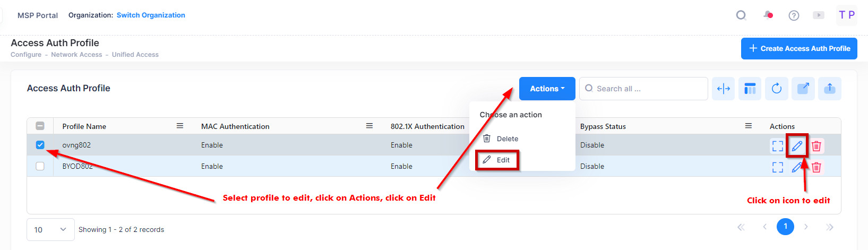Open the Profile Name column menu

point(180,126)
